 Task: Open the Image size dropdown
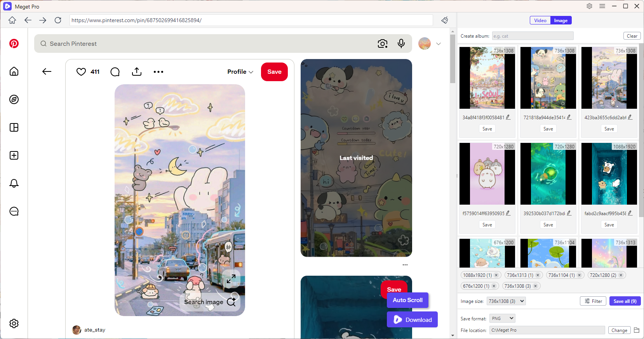coord(506,301)
